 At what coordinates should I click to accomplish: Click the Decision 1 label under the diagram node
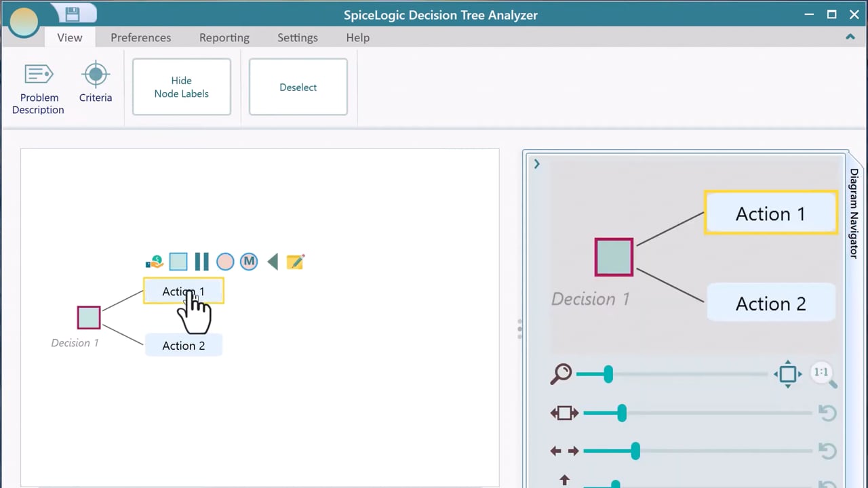[x=75, y=343]
